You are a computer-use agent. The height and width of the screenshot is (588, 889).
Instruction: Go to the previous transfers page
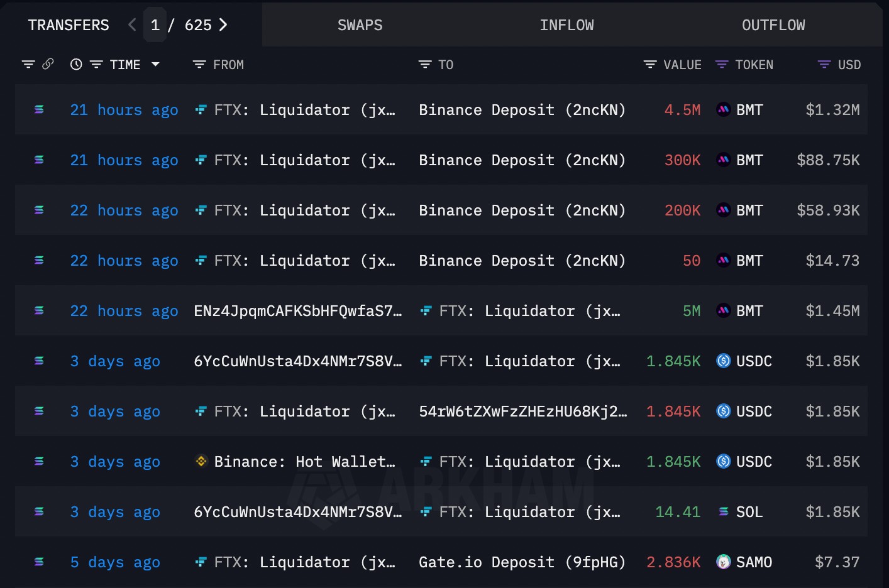pos(132,25)
